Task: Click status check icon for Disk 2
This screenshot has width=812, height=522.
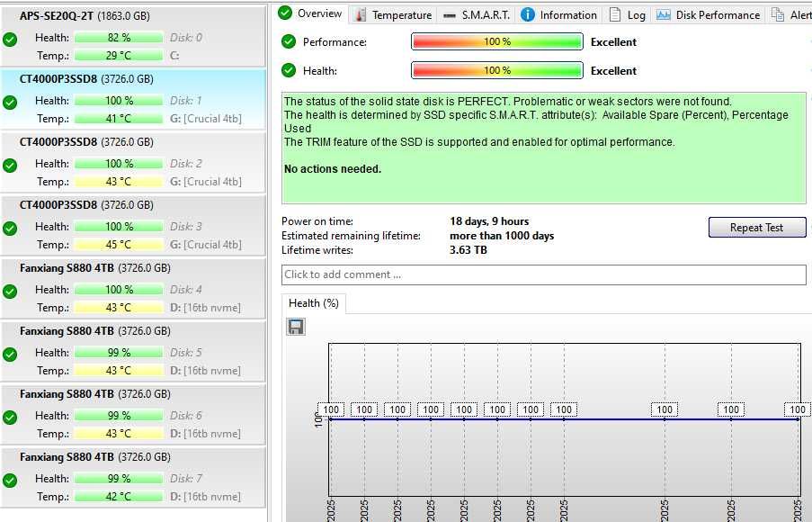Action: point(10,166)
